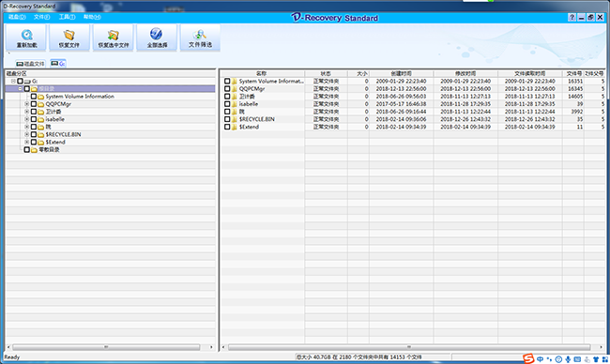Viewport: 610px width, 364px height.
Task: Tick the isabelle checkbox in the tree
Action: 34,119
